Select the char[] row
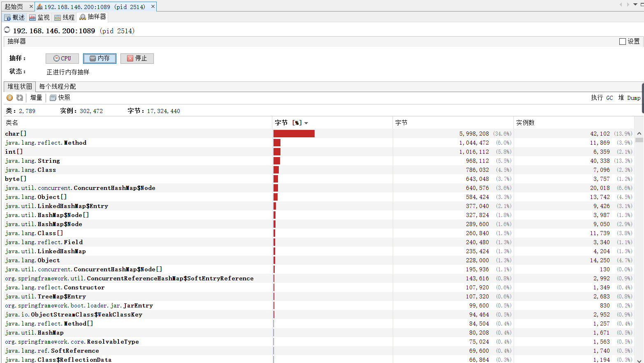Screen dimensions: 644x363 tap(320, 134)
